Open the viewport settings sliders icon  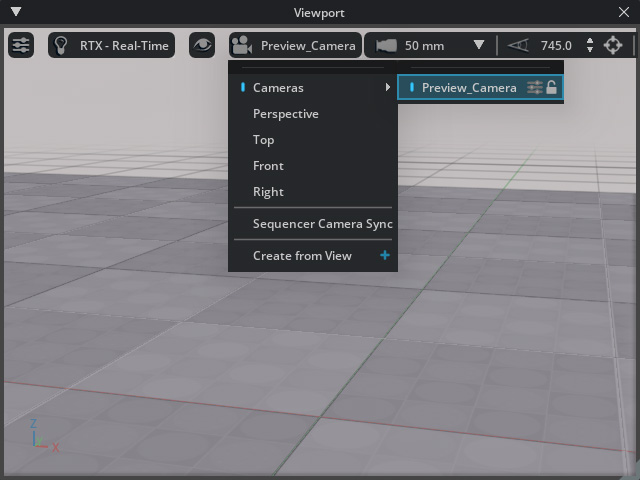(x=21, y=45)
